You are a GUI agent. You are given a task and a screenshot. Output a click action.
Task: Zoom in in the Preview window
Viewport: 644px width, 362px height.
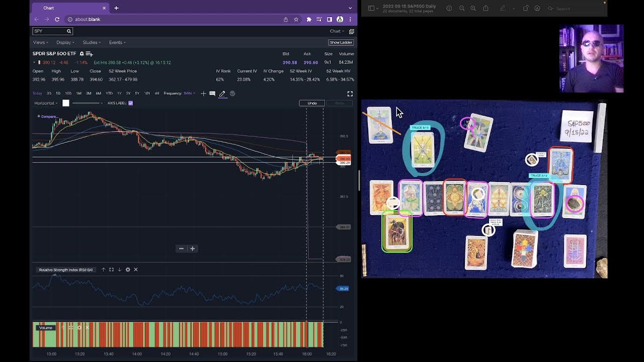tap(473, 8)
